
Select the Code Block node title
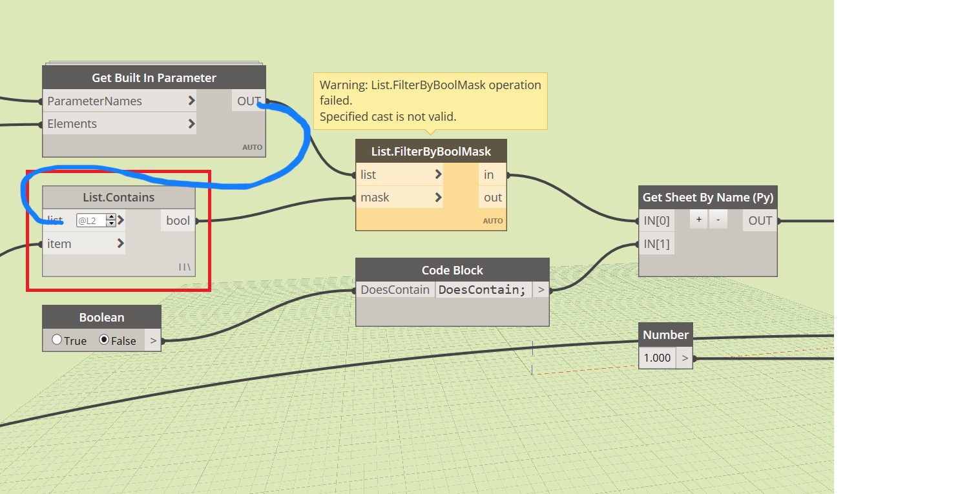pos(452,270)
